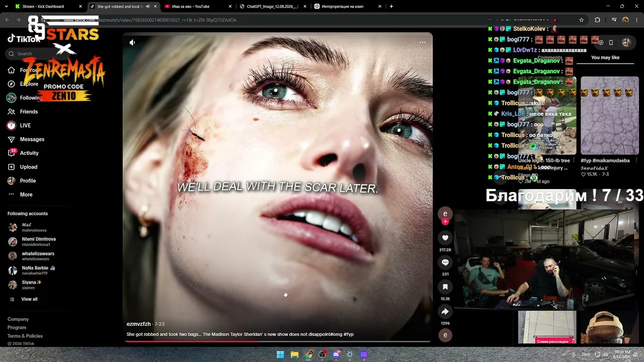Open the Company footer link
The image size is (644, 362).
click(x=18, y=319)
